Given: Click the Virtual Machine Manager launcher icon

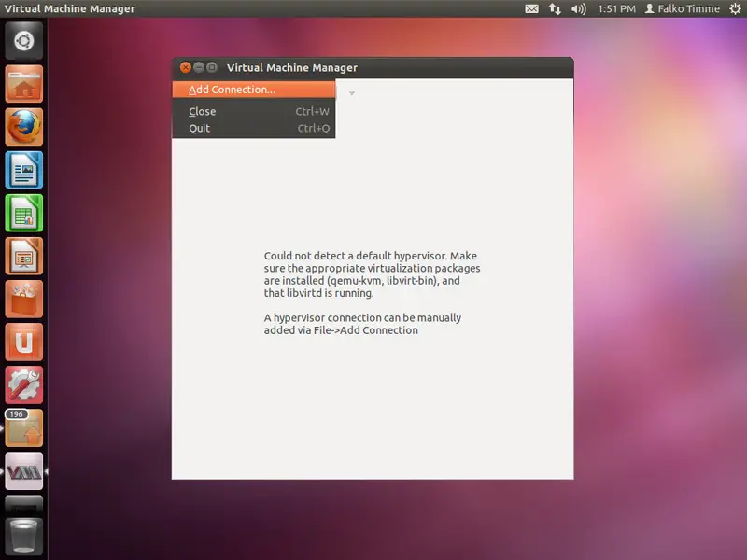Looking at the screenshot, I should click(24, 471).
